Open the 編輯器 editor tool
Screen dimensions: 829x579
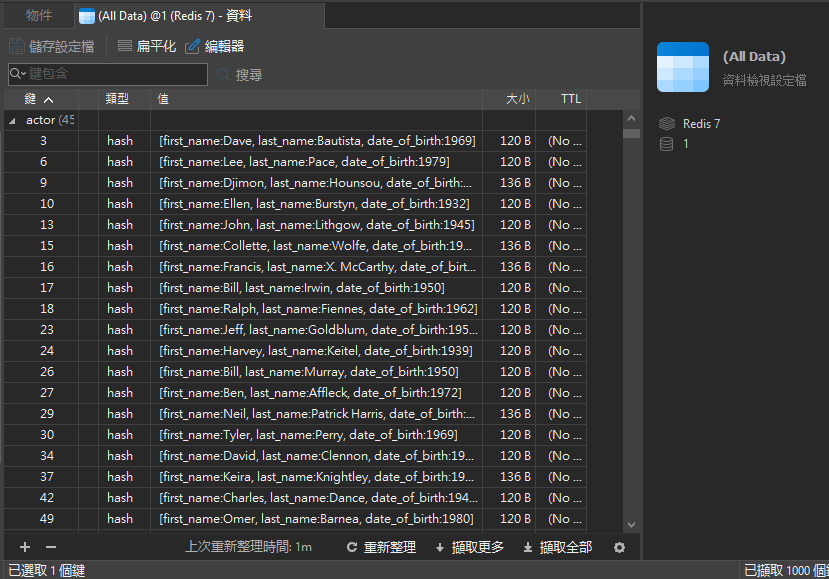(214, 46)
